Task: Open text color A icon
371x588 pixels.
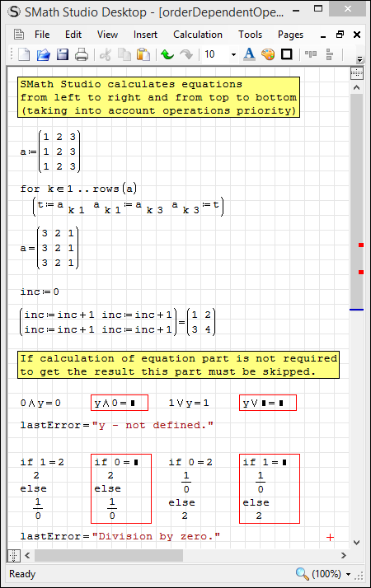Action: click(249, 54)
